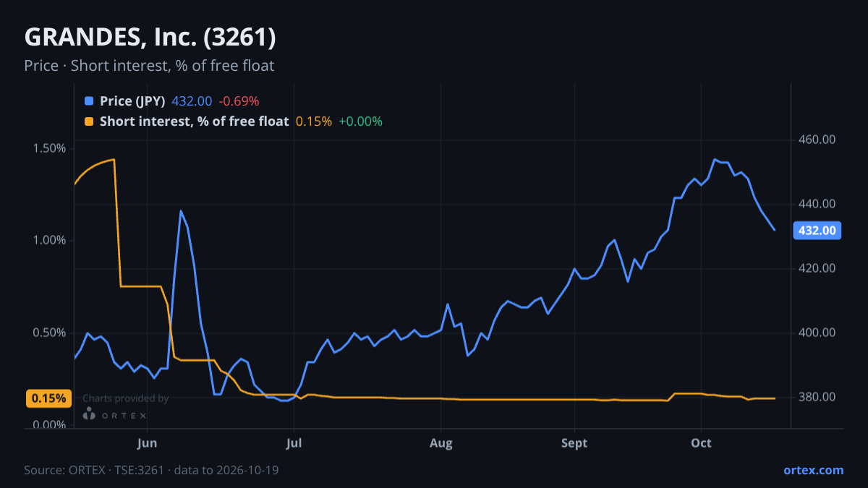Click the subtitle 'Price · Short interest, % of free float'
This screenshot has height=488, width=868.
(x=149, y=66)
